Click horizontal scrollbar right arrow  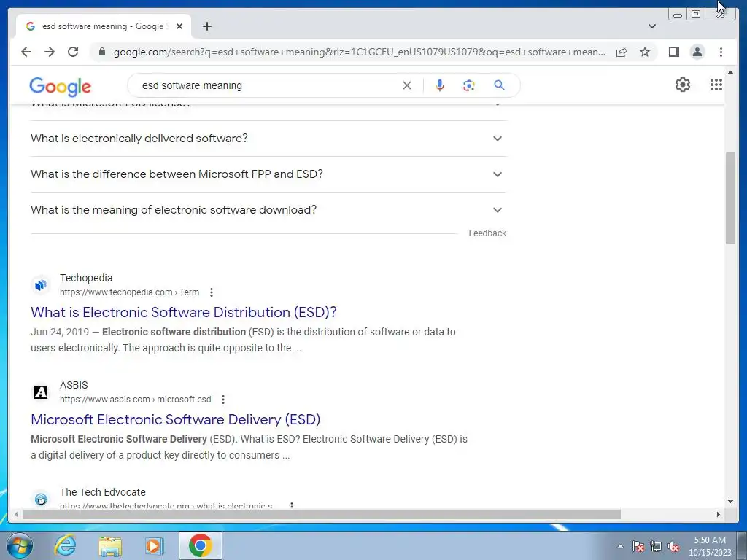pos(719,514)
